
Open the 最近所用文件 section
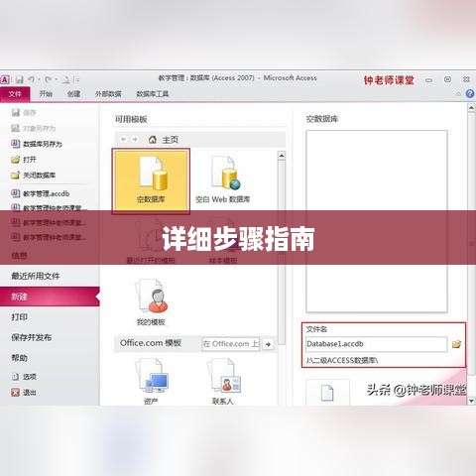coord(36,276)
